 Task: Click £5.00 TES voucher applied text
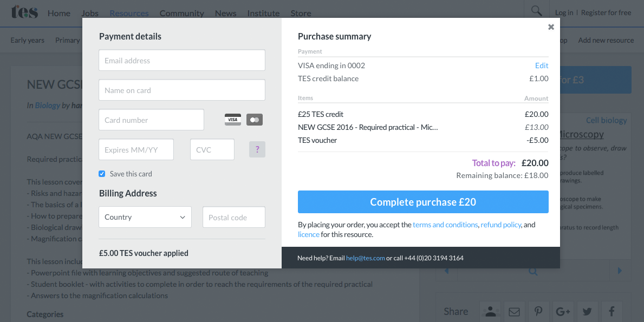144,253
